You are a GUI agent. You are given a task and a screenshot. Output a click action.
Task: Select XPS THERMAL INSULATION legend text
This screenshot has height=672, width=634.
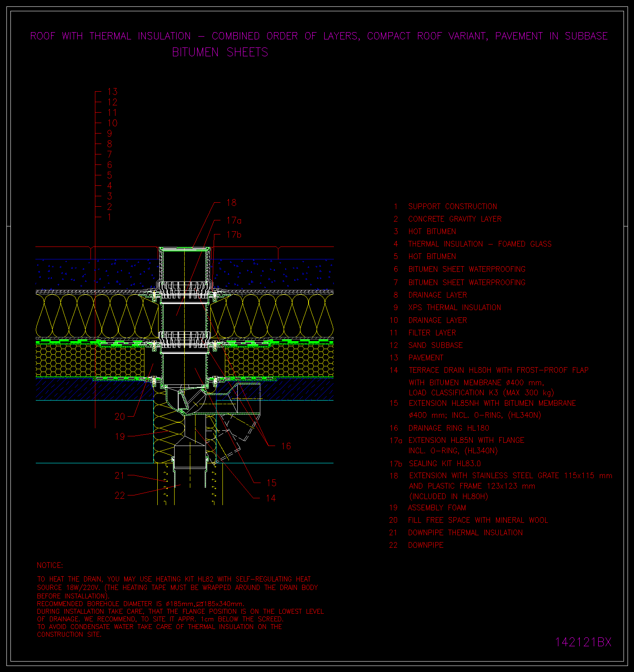(x=454, y=308)
